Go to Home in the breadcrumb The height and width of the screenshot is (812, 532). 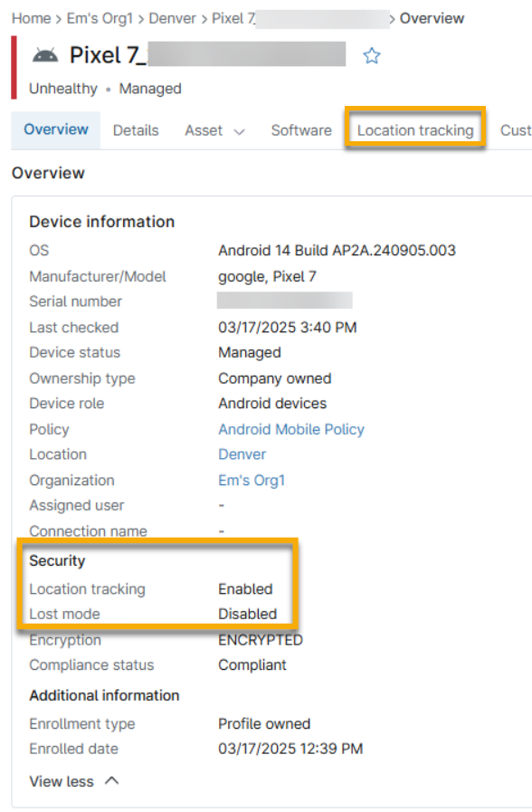31,19
